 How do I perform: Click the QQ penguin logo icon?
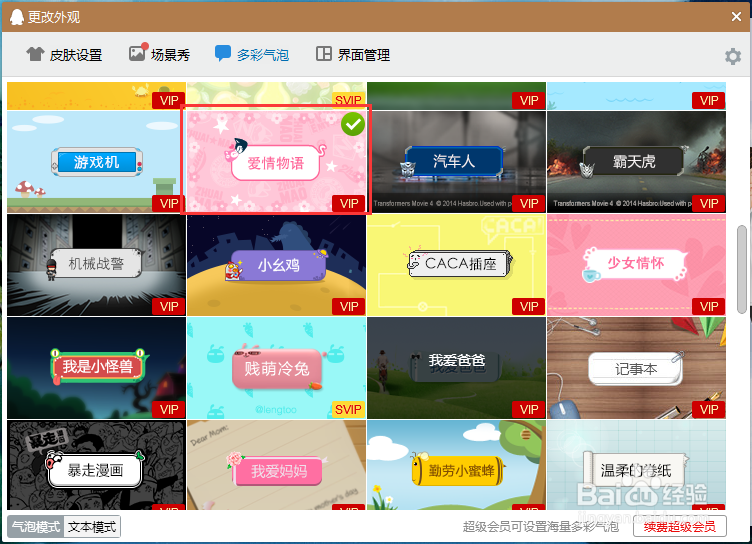17,17
